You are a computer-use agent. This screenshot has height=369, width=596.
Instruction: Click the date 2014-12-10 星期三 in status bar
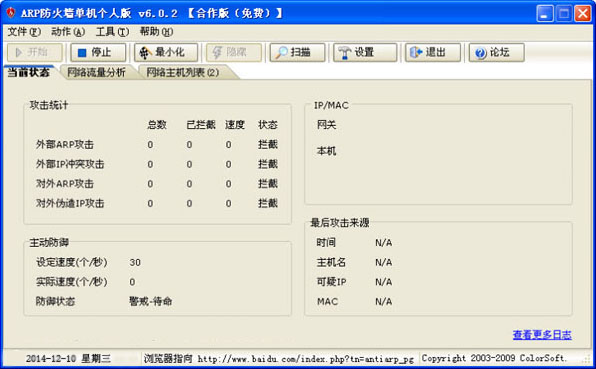point(68,358)
